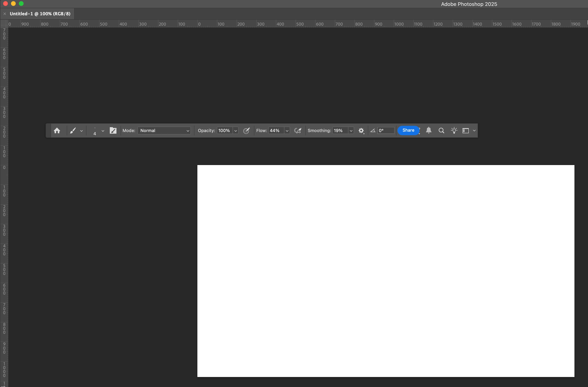Select the Untitled-1 document tab

click(40, 14)
